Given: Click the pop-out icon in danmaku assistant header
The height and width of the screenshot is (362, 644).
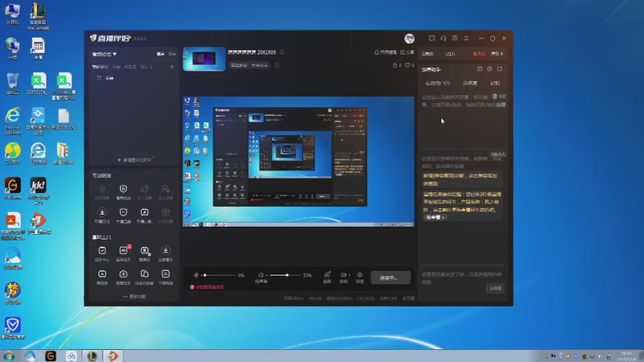Looking at the screenshot, I should click(x=500, y=69).
